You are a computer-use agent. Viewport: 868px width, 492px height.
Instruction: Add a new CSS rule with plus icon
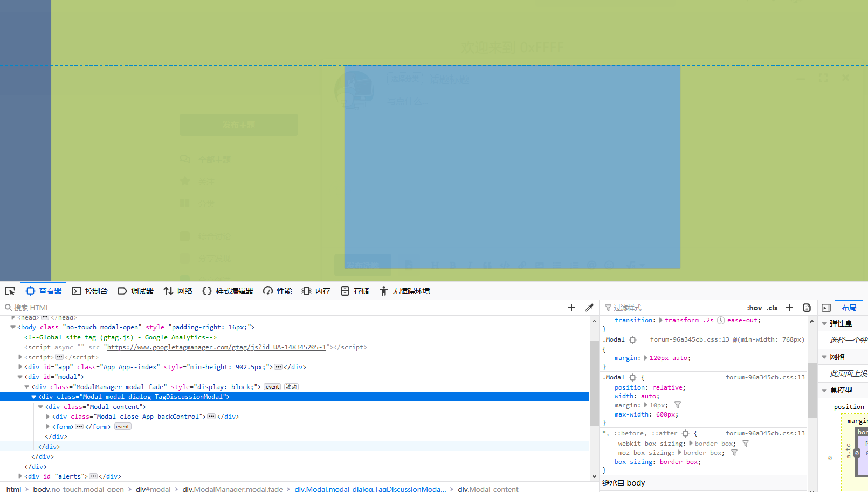[x=789, y=308]
